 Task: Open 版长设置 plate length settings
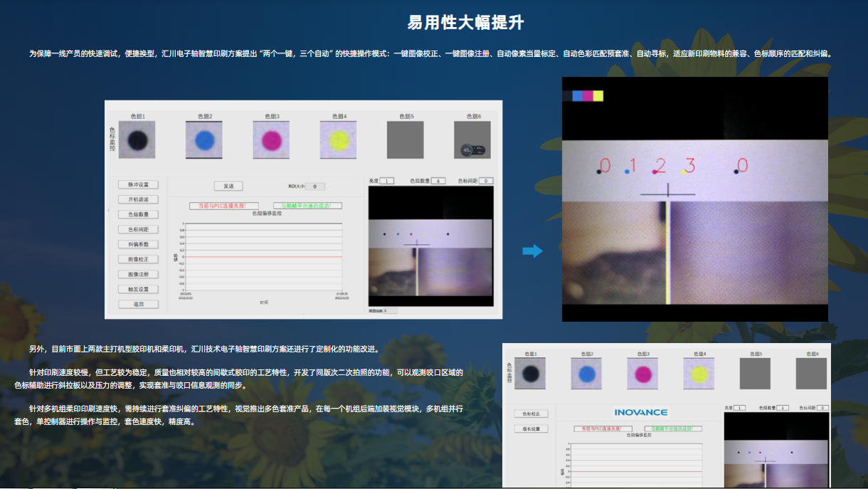click(531, 429)
